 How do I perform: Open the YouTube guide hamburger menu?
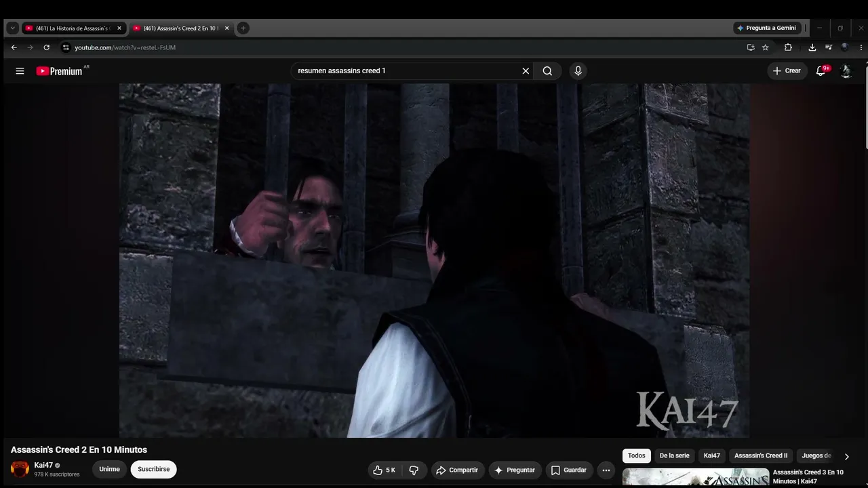20,71
